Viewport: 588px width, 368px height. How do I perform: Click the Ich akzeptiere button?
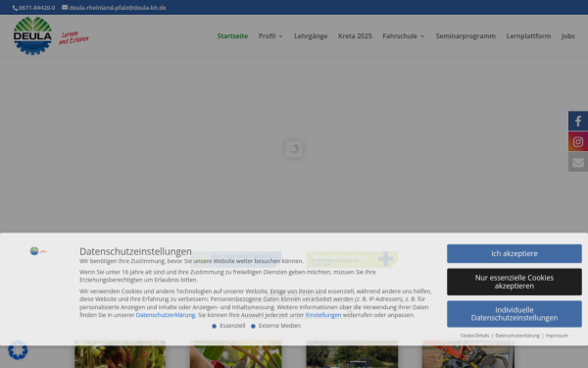pos(514,254)
